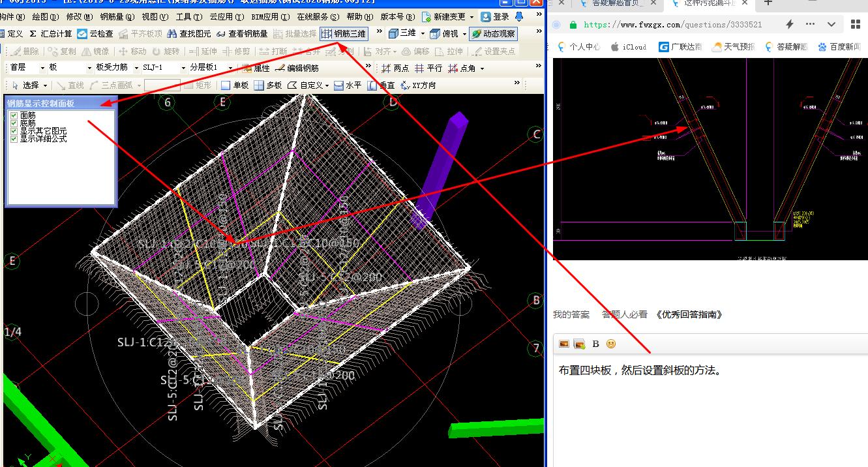Choose 单板 single slab mode
Screen dimensions: 868x467
[x=235, y=85]
